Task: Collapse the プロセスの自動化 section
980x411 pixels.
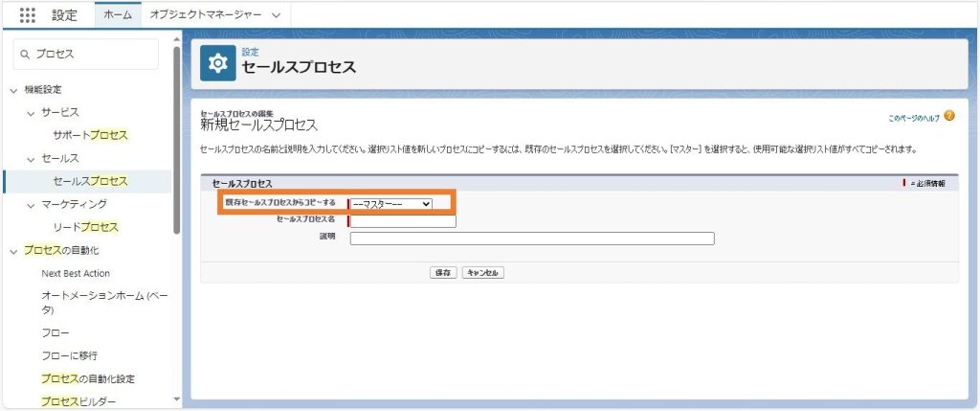Action: (x=13, y=251)
